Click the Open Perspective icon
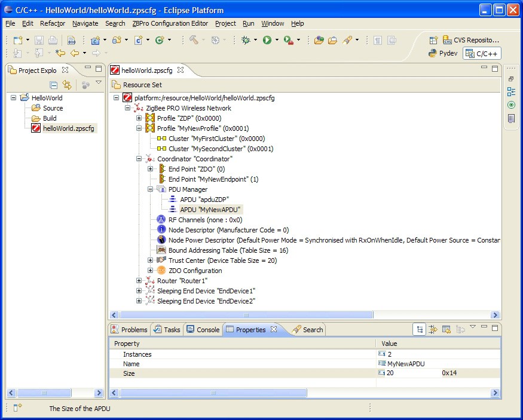Viewport: 523px width, 420px height. 433,40
